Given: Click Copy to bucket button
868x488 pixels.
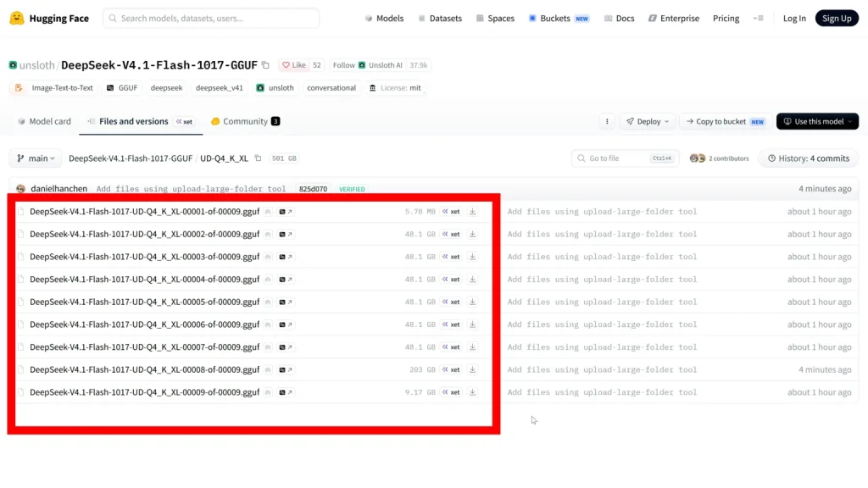Looking at the screenshot, I should (x=726, y=122).
